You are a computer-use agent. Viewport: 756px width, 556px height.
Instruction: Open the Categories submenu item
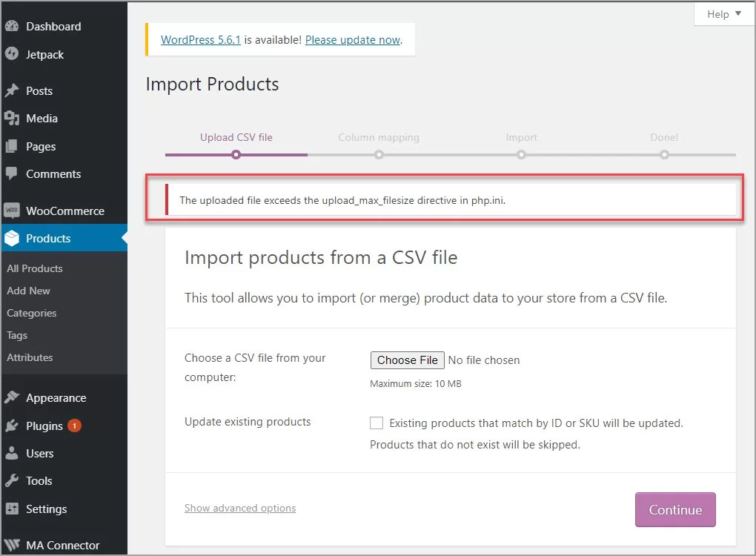coord(31,313)
